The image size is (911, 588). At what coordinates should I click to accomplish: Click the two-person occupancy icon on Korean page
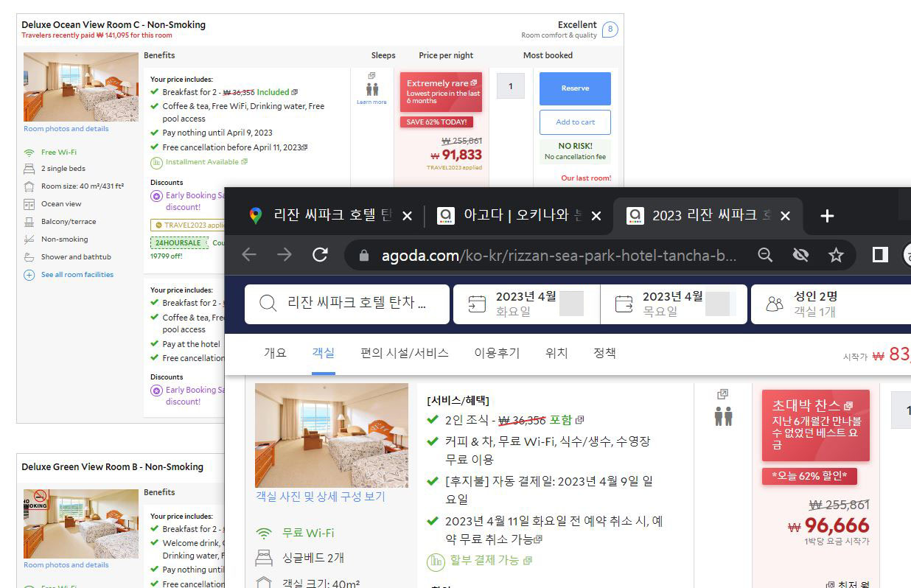pyautogui.click(x=723, y=416)
